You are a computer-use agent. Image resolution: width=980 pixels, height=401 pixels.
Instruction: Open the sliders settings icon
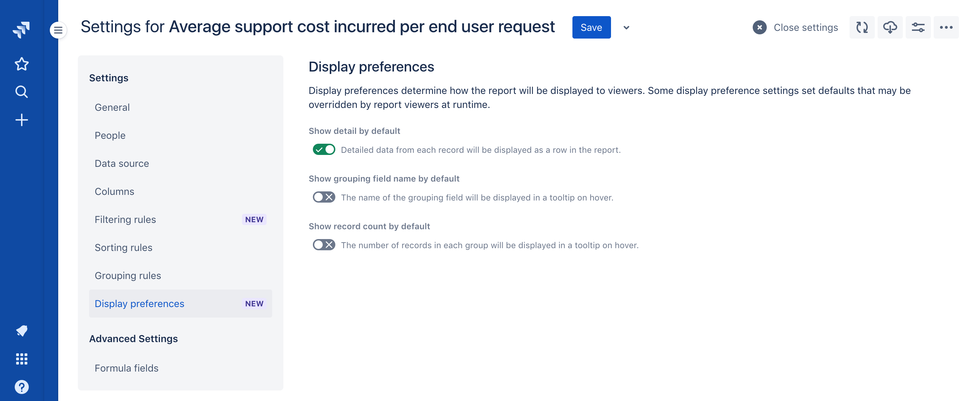tap(918, 27)
